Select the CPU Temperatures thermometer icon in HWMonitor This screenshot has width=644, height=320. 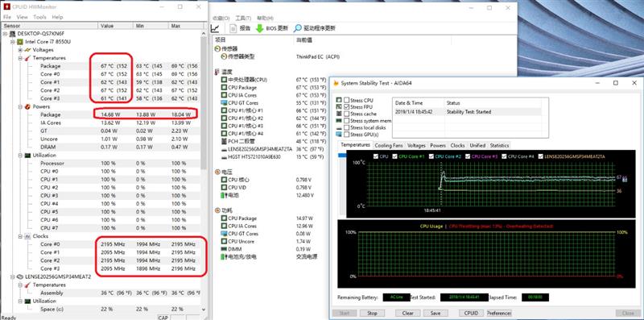pos(28,58)
